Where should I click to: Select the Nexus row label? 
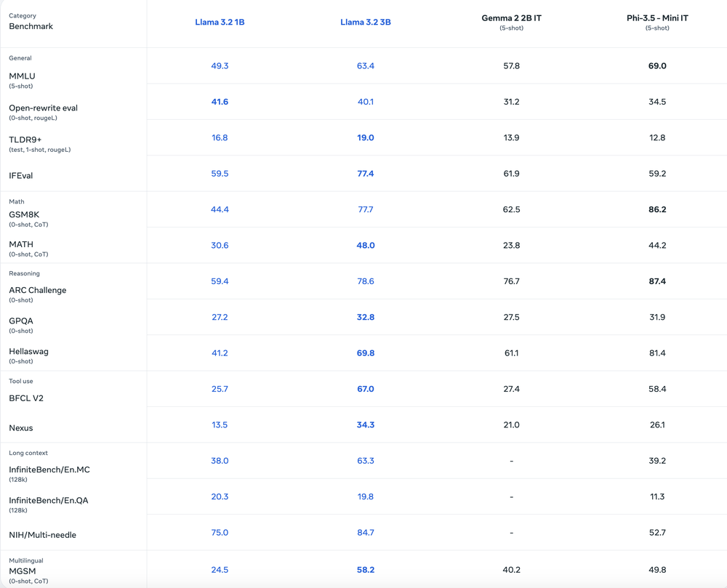21,428
